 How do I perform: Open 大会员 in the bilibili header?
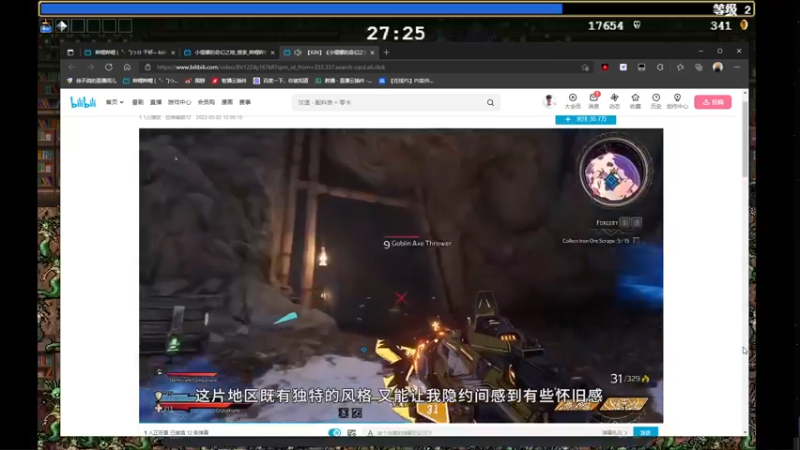coord(572,101)
